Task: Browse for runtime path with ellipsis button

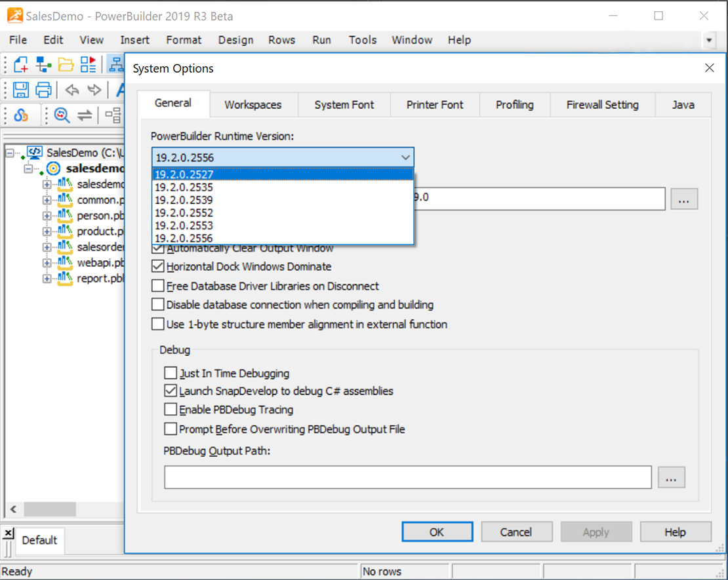Action: pyautogui.click(x=683, y=199)
